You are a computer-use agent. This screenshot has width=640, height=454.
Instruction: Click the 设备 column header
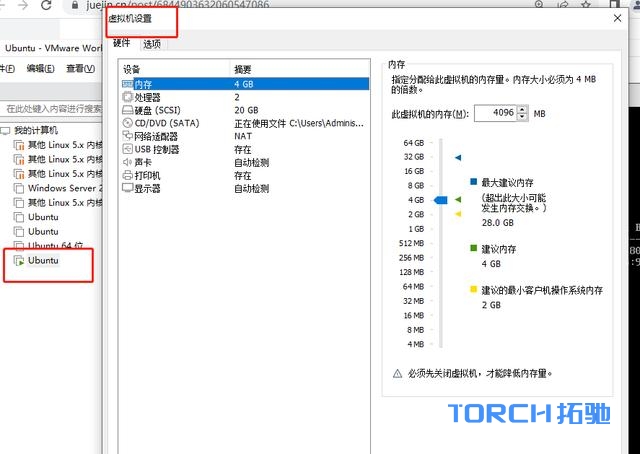(x=175, y=69)
